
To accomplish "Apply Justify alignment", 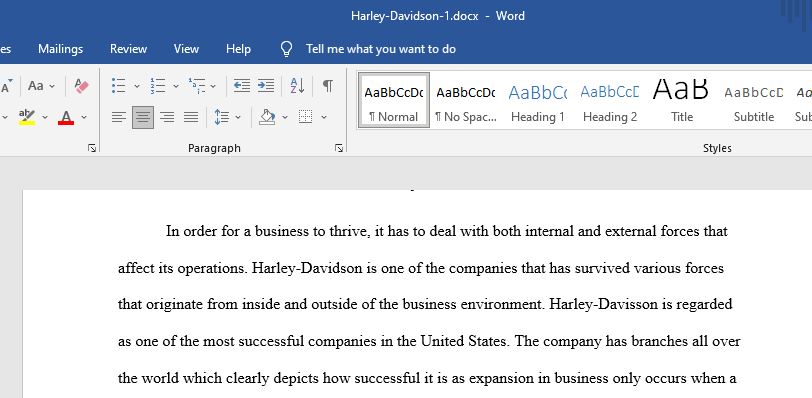I will coord(191,117).
